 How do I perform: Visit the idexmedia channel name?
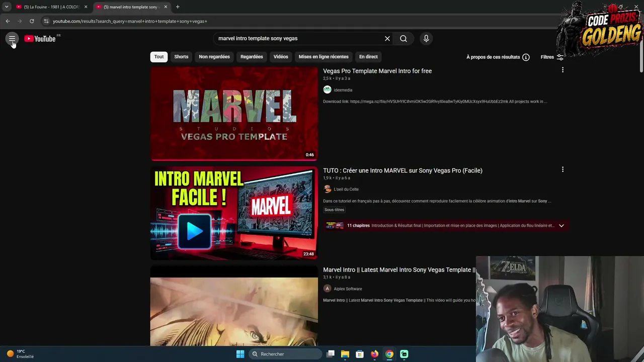pyautogui.click(x=343, y=90)
